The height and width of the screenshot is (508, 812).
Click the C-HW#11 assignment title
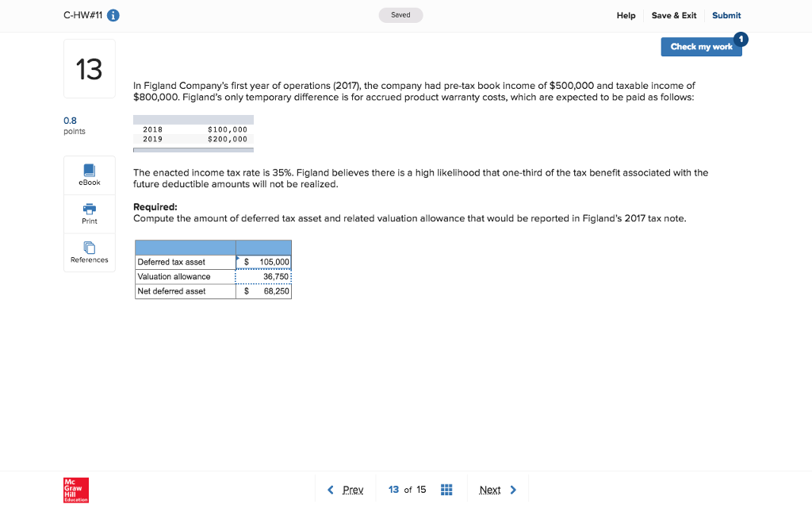click(82, 16)
